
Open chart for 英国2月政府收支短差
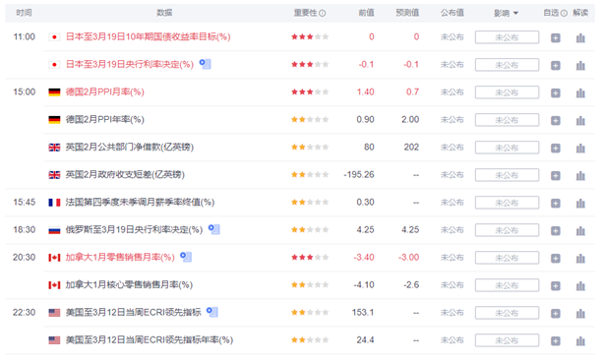pyautogui.click(x=580, y=175)
